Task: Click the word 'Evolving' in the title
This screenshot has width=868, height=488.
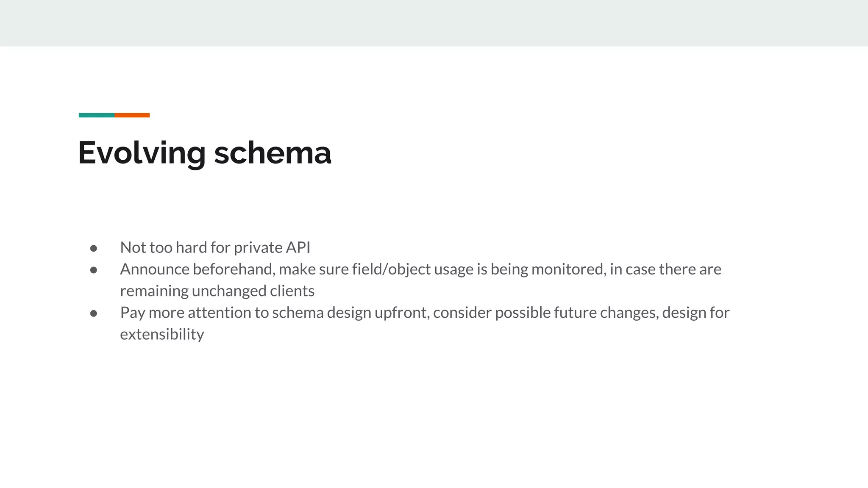Action: (142, 153)
